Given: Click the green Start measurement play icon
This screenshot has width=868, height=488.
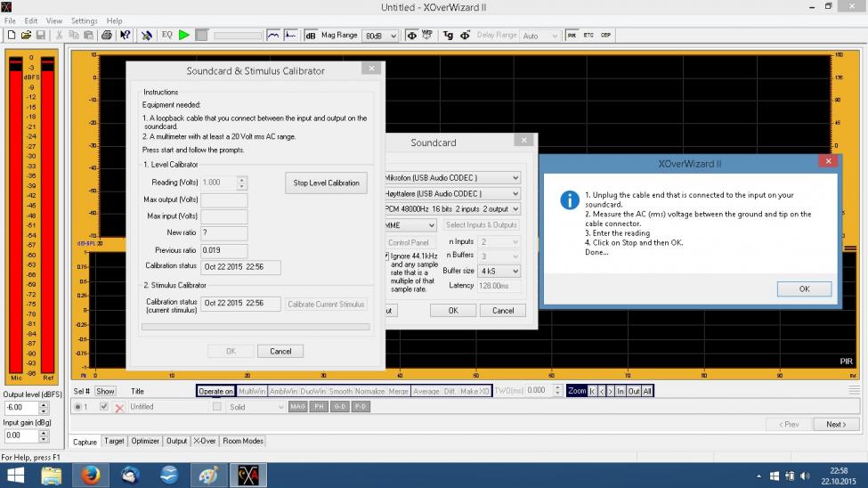Looking at the screenshot, I should pos(184,35).
